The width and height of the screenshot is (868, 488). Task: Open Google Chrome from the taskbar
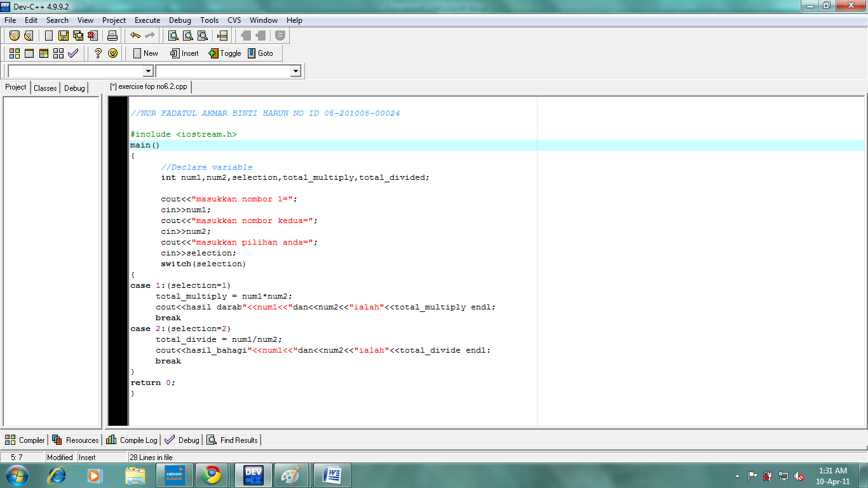click(212, 475)
